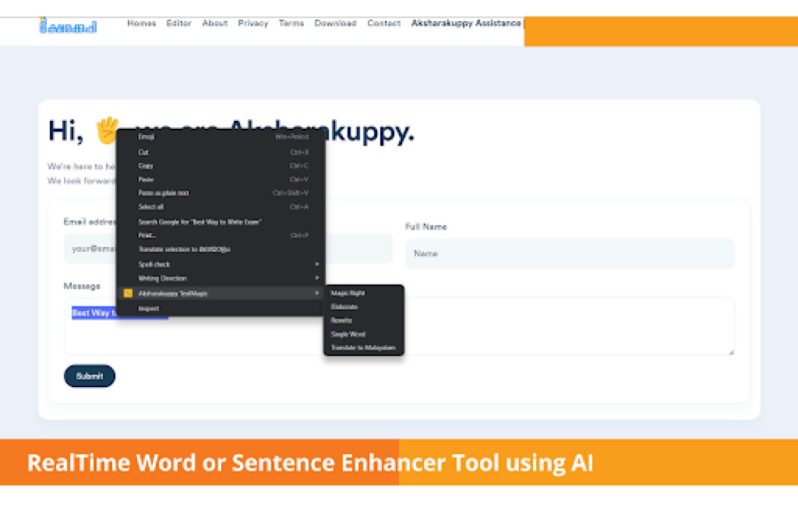Choose Emoji from the context menu
Screen dimensions: 798x532
pos(220,137)
